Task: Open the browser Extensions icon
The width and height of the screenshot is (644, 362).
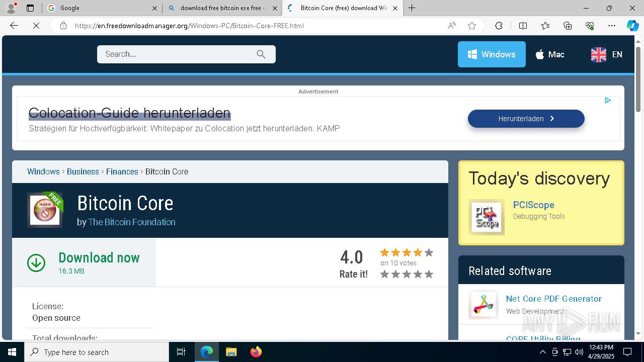Action: [499, 26]
